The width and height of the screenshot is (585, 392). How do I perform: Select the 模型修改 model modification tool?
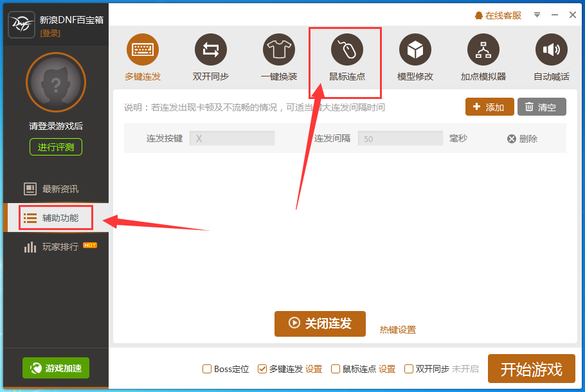[x=415, y=49]
